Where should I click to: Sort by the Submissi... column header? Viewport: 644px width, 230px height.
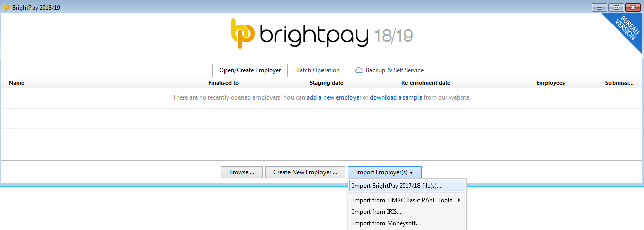620,83
